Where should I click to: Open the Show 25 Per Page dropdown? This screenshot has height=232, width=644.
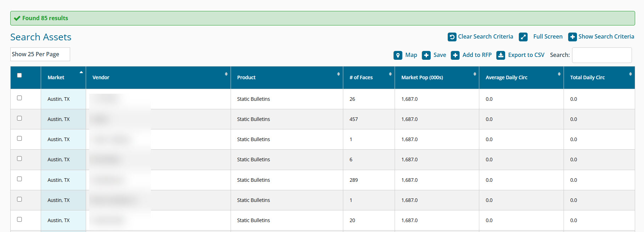40,54
